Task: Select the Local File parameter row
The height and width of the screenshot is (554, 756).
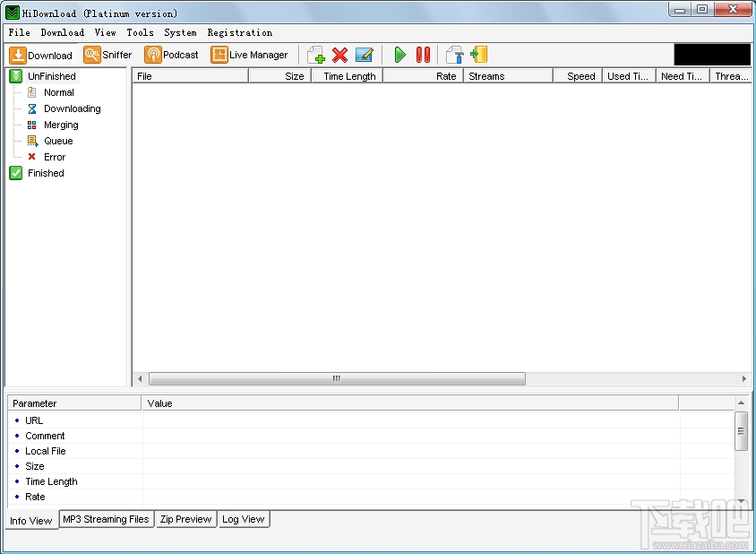Action: click(370, 451)
